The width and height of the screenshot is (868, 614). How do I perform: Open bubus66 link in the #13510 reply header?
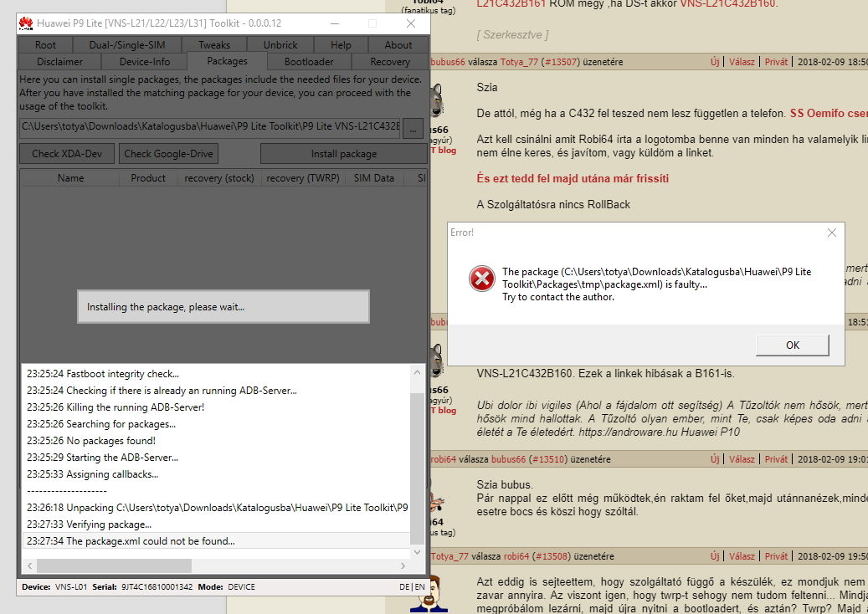tap(508, 459)
